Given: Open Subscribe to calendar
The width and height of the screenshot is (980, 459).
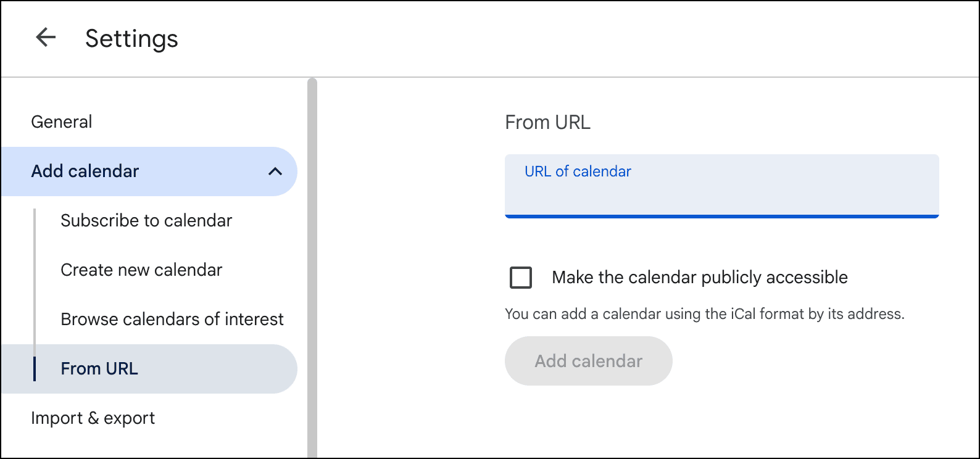Looking at the screenshot, I should (146, 221).
